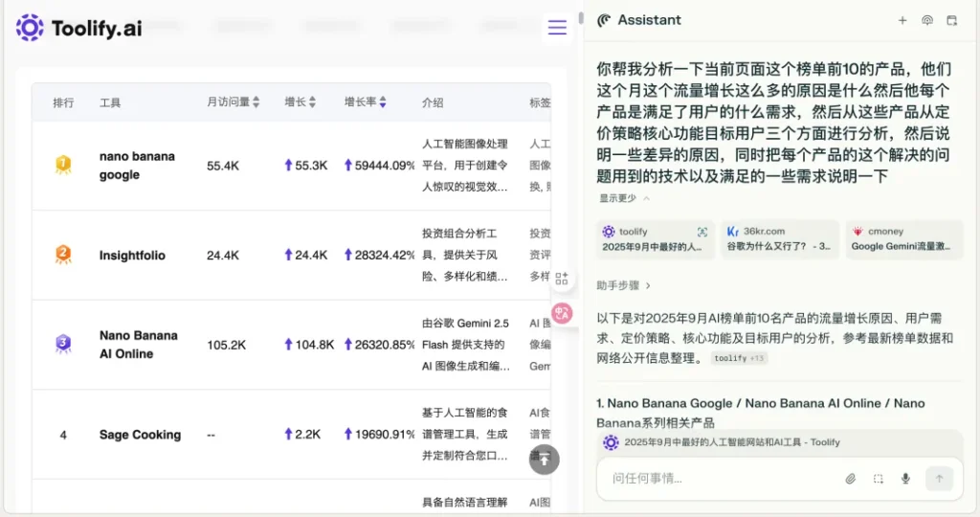
Task: Expand the 助手步骤 section
Action: 624,285
